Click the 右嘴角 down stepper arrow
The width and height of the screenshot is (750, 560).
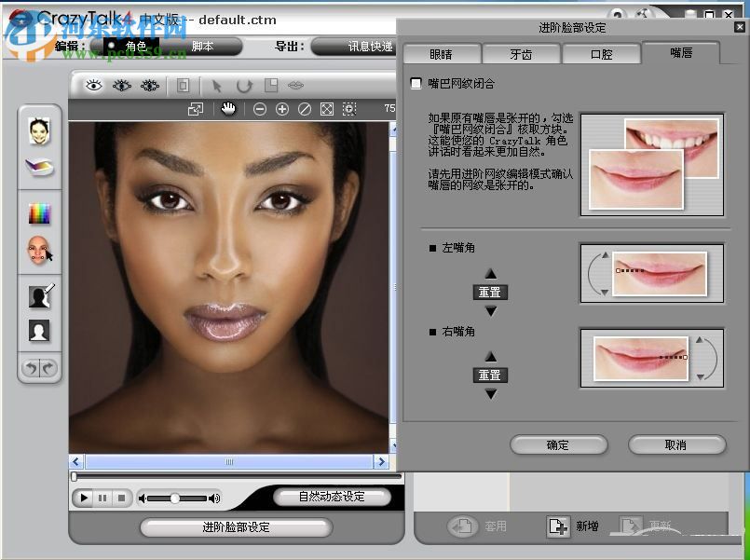point(491,393)
